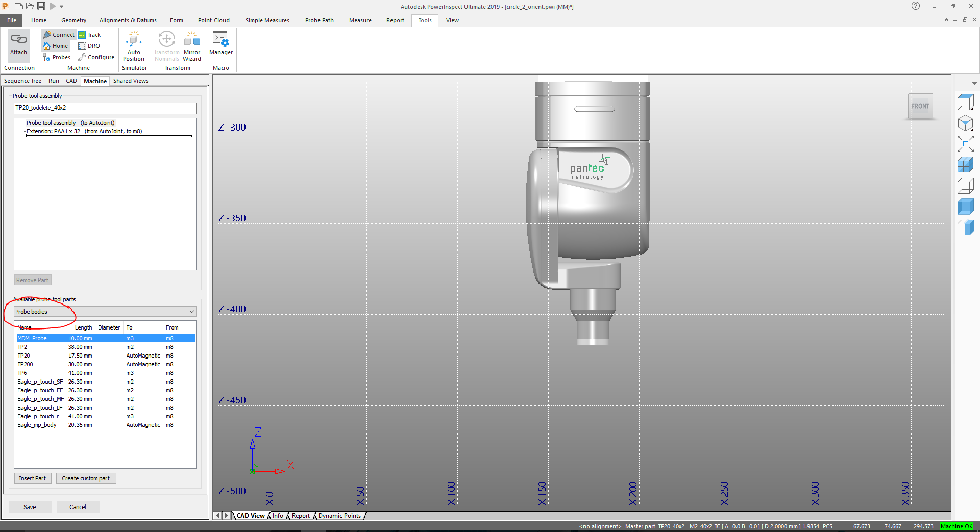980x532 pixels.
Task: Save the probe tool assembly
Action: point(30,506)
